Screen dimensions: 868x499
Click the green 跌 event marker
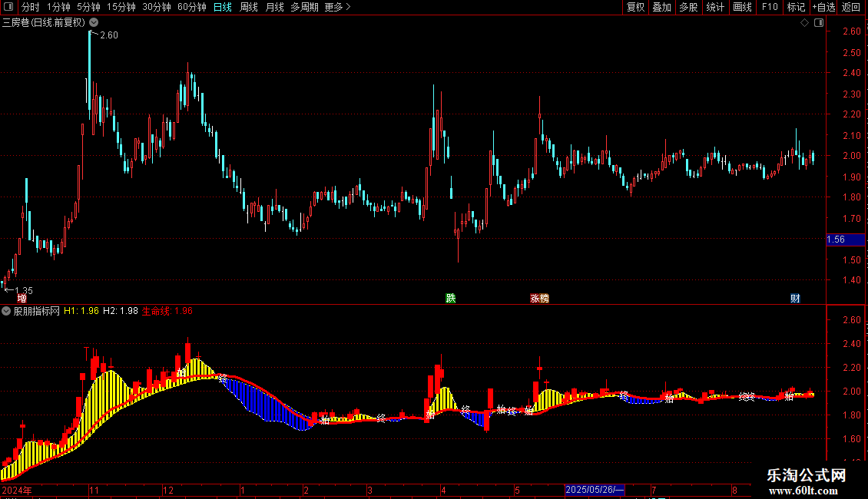(451, 299)
